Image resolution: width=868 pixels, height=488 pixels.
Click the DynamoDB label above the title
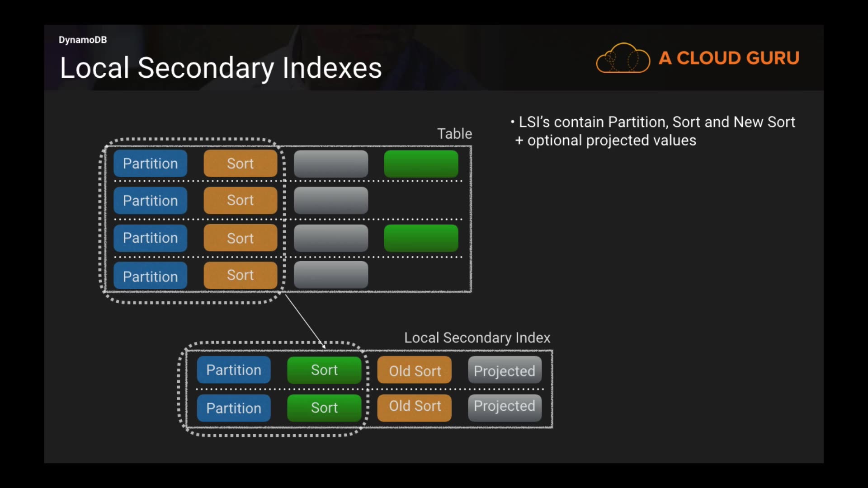pyautogui.click(x=83, y=40)
